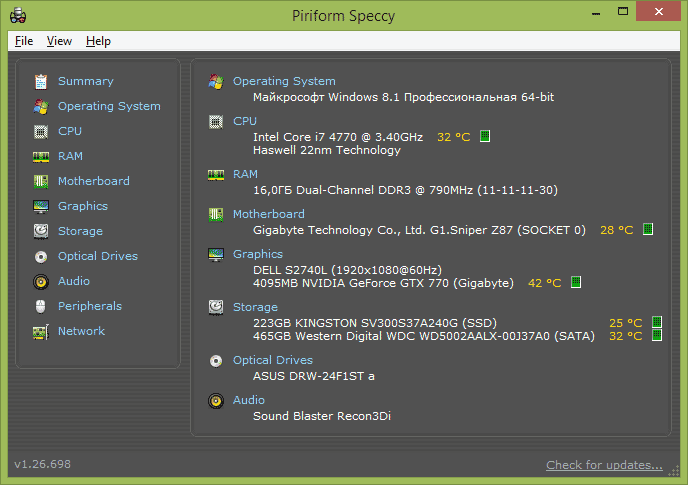Click the Audio heading link in summary
688x485 pixels.
(249, 400)
